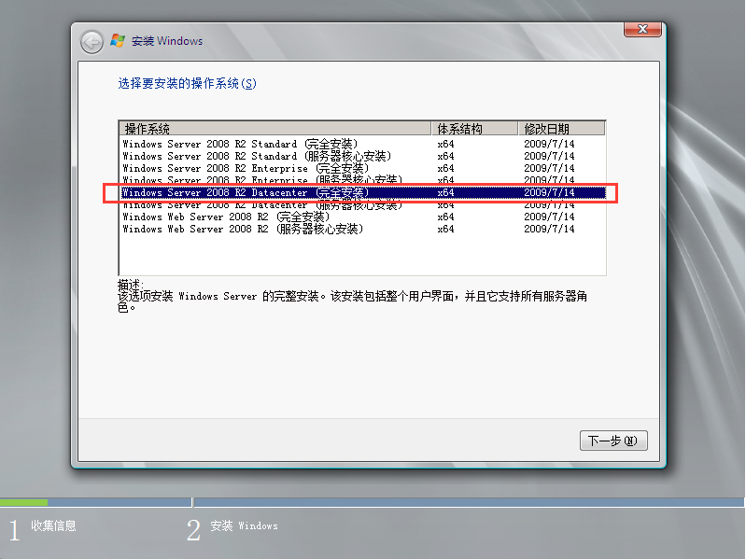746x560 pixels.
Task: Click the 操作系统 column header
Action: [275, 129]
